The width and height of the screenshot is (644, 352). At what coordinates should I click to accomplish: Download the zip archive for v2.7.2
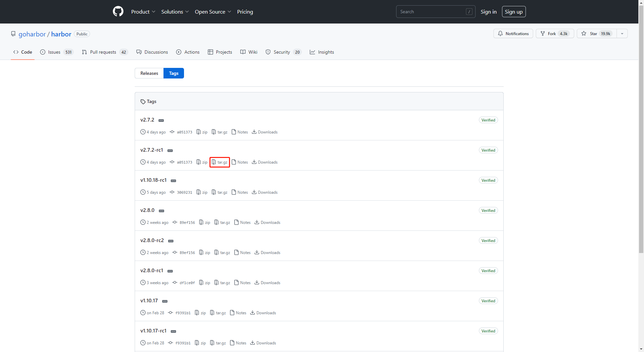(x=202, y=132)
